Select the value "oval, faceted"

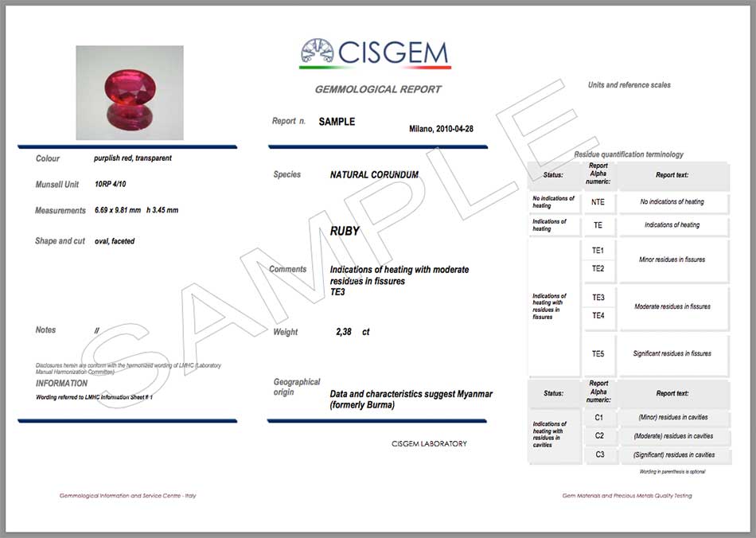(115, 241)
